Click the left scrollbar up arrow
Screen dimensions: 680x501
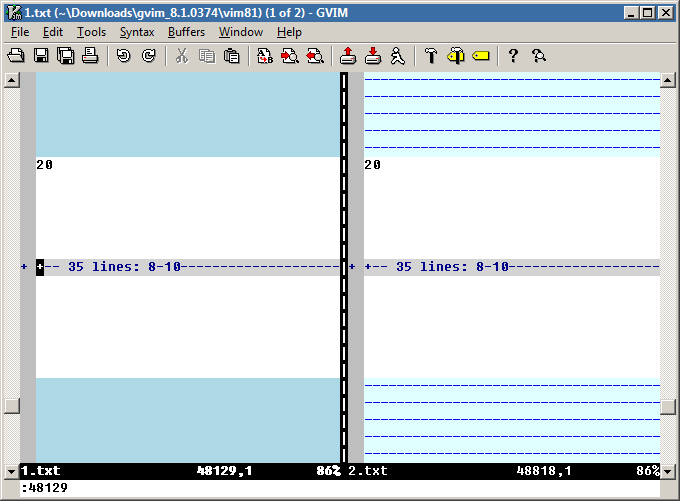(12, 80)
